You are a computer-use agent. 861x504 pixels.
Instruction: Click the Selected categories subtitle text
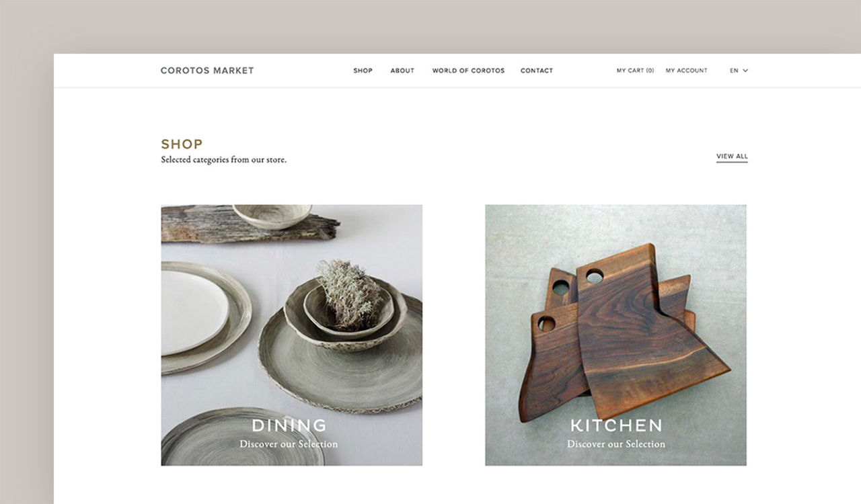click(x=224, y=160)
